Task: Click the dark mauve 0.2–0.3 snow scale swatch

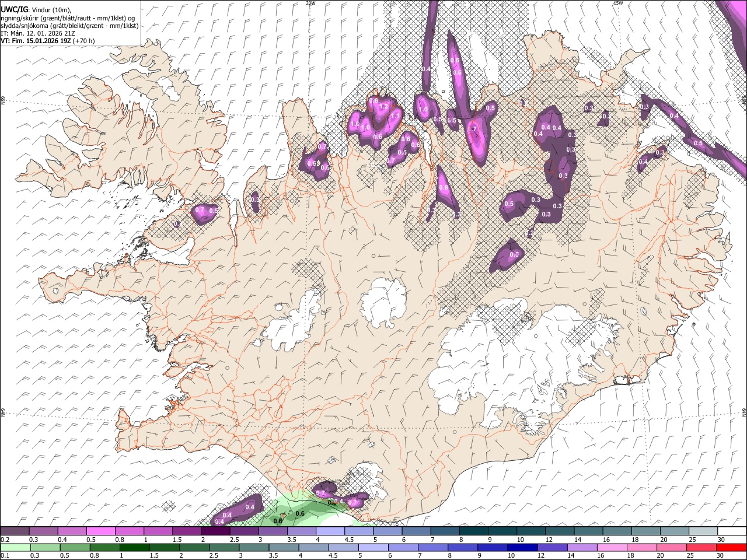Action: point(15,531)
